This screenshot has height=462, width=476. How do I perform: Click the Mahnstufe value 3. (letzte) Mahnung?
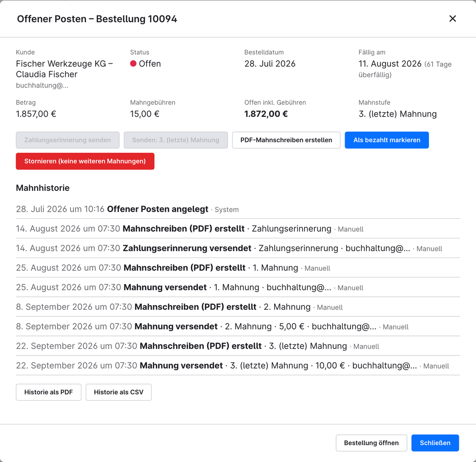pos(397,114)
